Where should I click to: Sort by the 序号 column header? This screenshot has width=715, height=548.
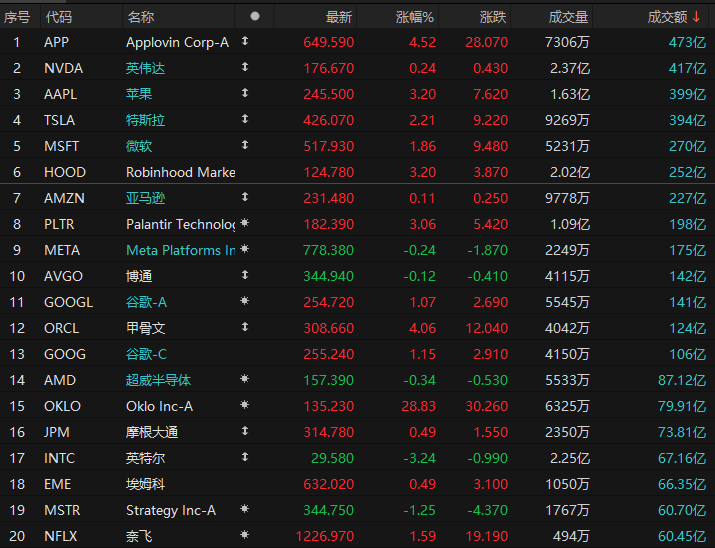pos(17,17)
